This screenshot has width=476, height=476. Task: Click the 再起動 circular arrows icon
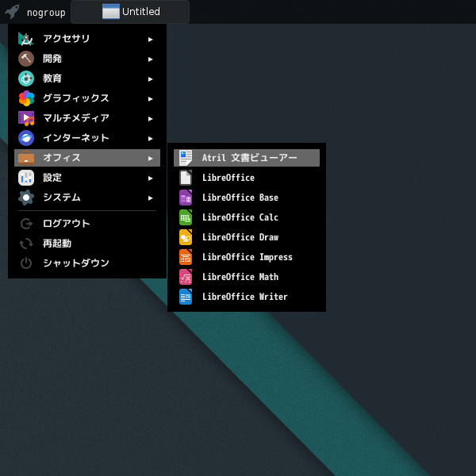point(26,244)
